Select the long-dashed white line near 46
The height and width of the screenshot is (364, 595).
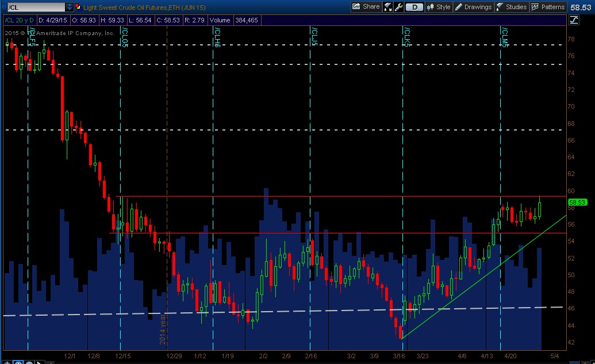click(x=283, y=311)
